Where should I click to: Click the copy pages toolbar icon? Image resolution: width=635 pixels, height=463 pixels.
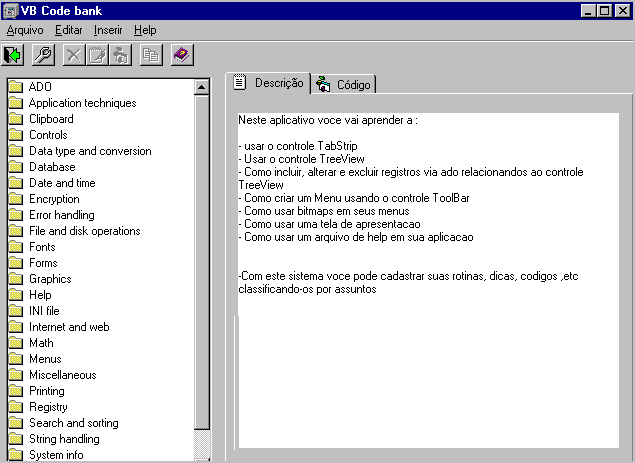[x=151, y=55]
